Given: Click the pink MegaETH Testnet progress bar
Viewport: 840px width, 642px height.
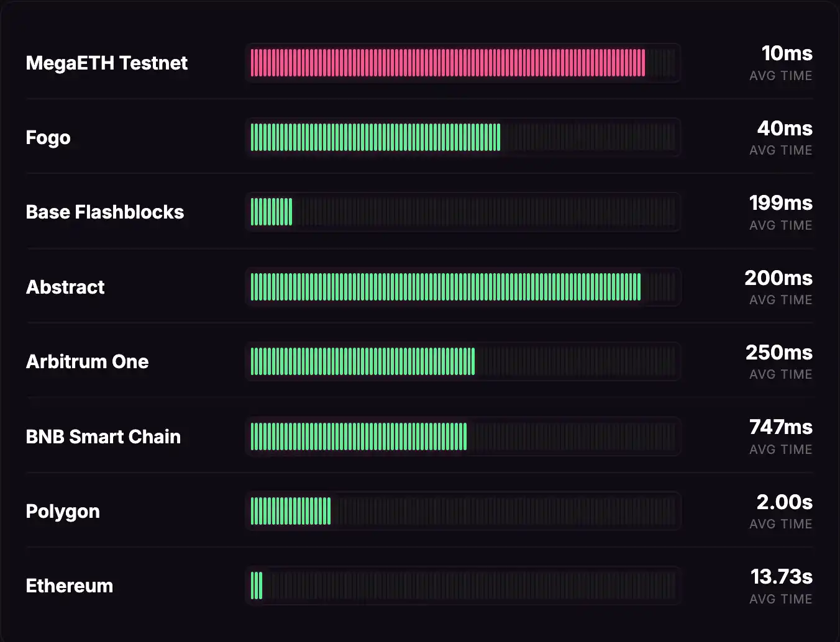Looking at the screenshot, I should 447,63.
